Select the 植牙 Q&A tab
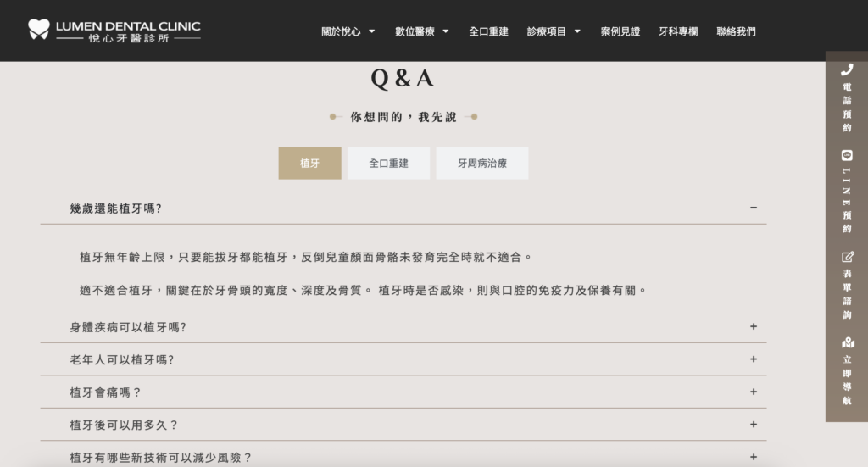The height and width of the screenshot is (467, 868). pos(309,164)
